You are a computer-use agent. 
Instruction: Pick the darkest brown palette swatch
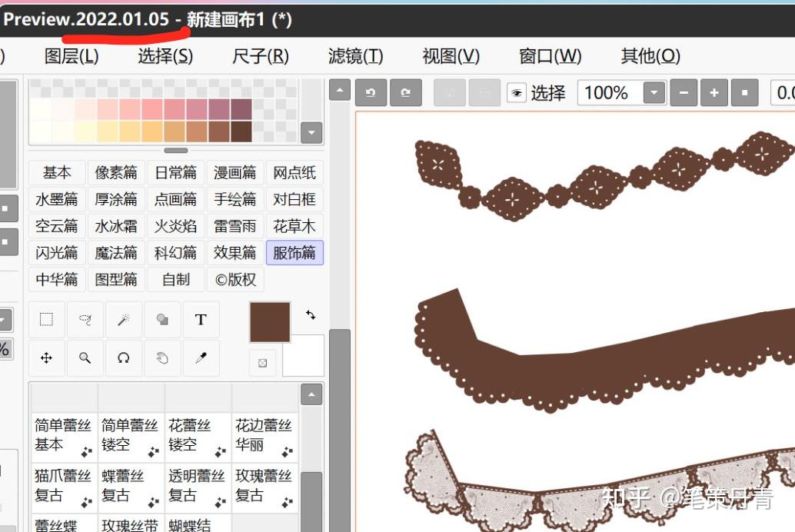[x=241, y=131]
